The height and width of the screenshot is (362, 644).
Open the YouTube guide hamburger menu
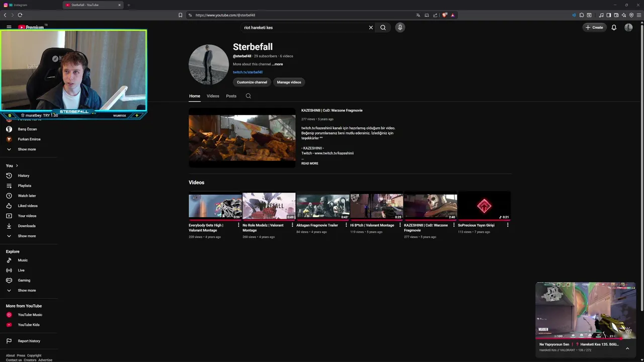tap(9, 27)
